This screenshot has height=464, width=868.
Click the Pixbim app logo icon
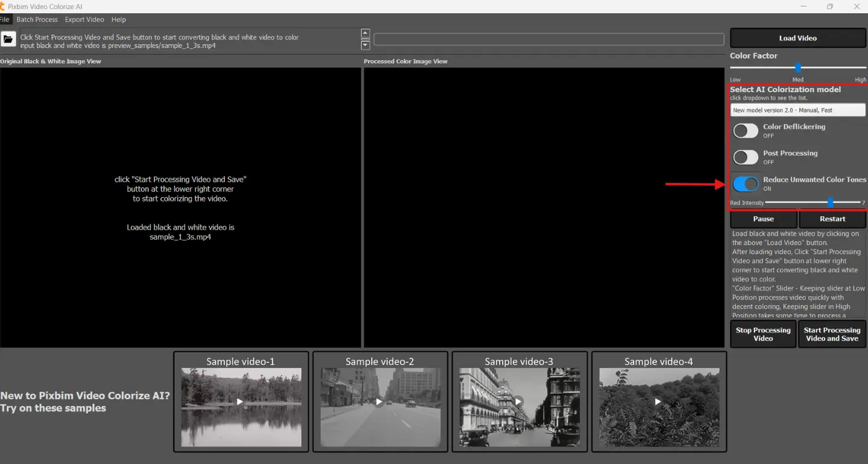tap(2, 7)
